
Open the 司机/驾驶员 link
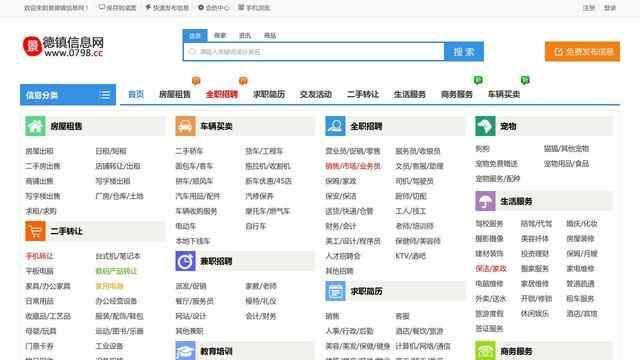pyautogui.click(x=414, y=181)
